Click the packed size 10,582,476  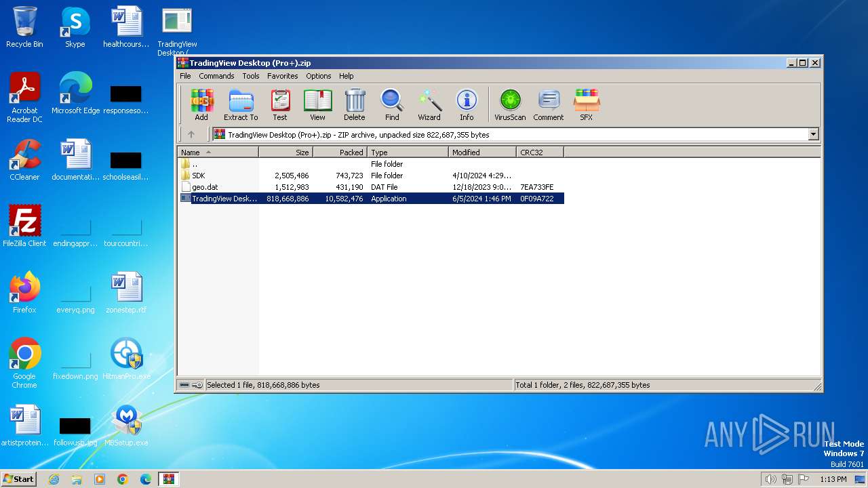[344, 199]
